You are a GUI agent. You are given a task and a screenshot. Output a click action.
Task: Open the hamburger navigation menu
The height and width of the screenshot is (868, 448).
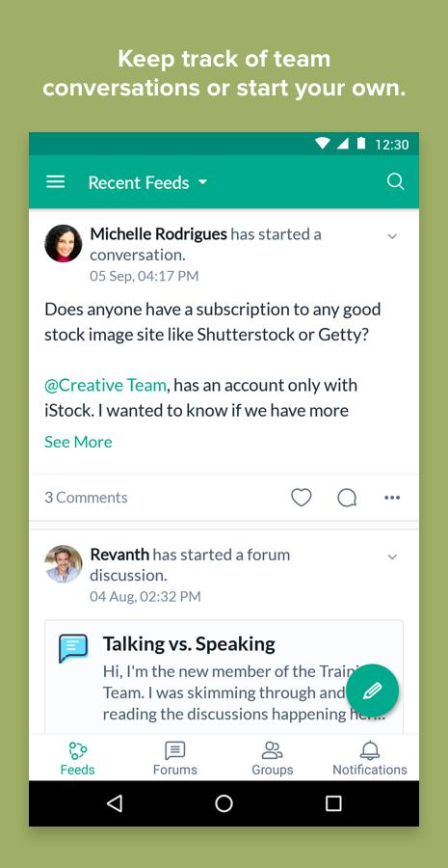pyautogui.click(x=55, y=182)
